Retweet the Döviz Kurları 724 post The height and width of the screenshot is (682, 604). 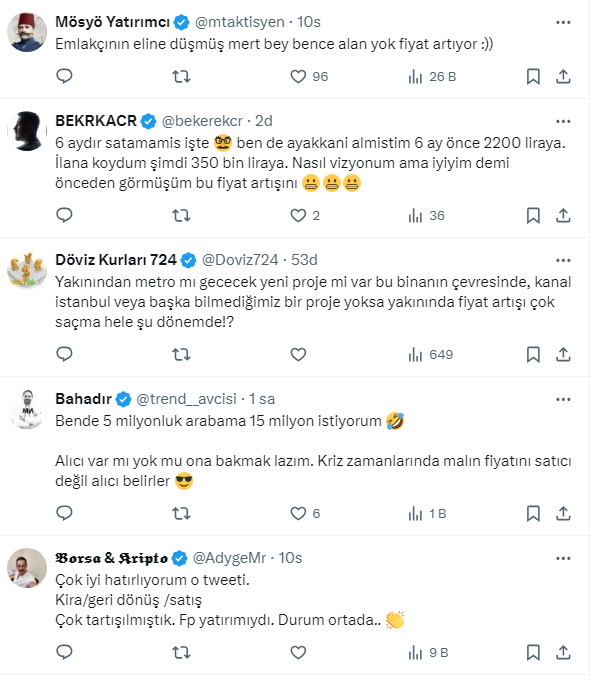[180, 353]
